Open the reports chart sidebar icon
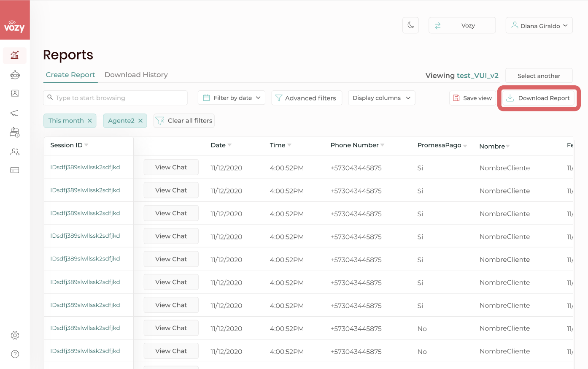The width and height of the screenshot is (588, 369). tap(15, 55)
